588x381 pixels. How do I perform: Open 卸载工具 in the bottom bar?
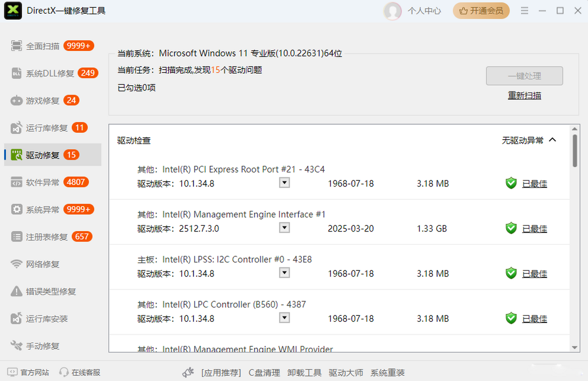(x=304, y=373)
